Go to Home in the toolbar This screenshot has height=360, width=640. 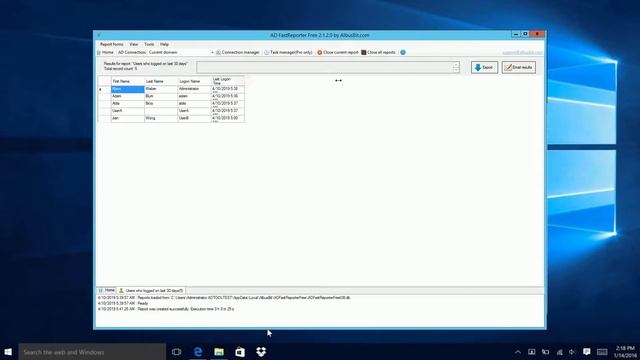(x=105, y=52)
